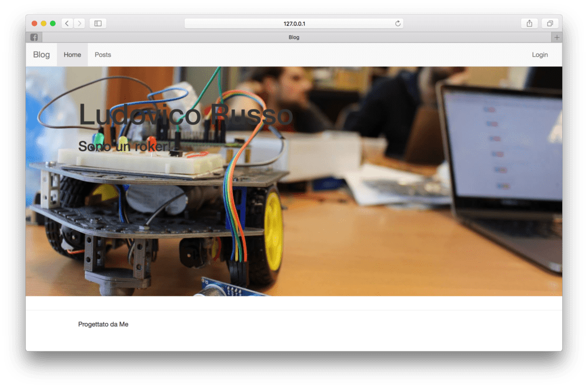Click the Blog brand link in navbar
This screenshot has width=588, height=388.
coord(42,55)
